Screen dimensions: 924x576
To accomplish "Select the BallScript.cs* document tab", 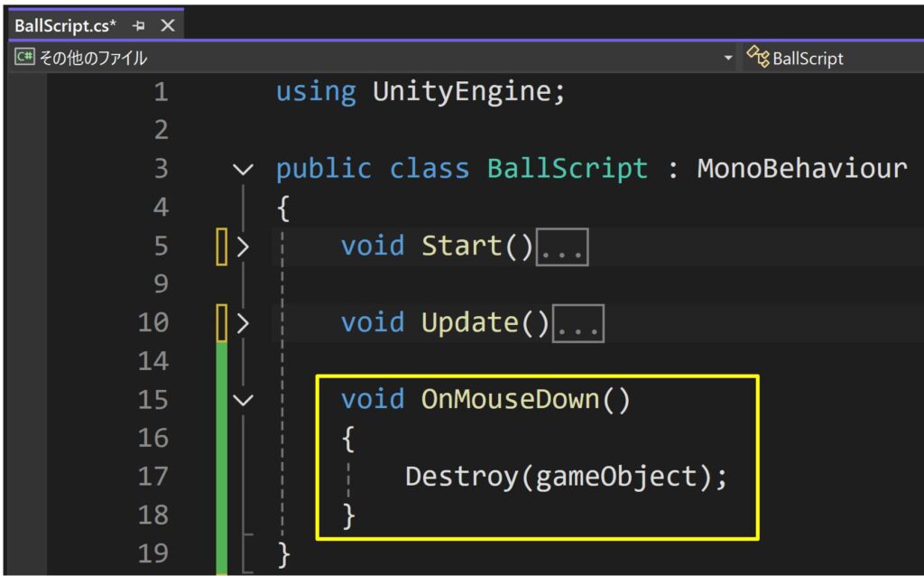I will tap(65, 25).
